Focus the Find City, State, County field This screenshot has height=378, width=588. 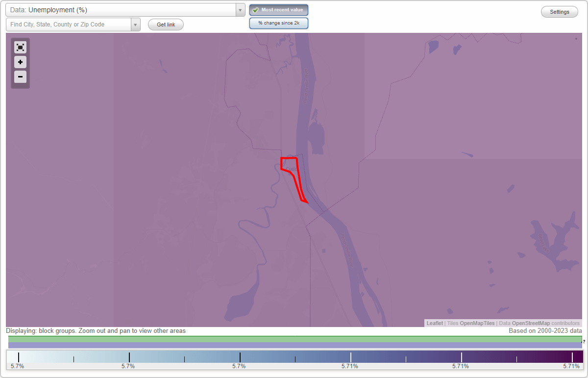[x=69, y=25]
